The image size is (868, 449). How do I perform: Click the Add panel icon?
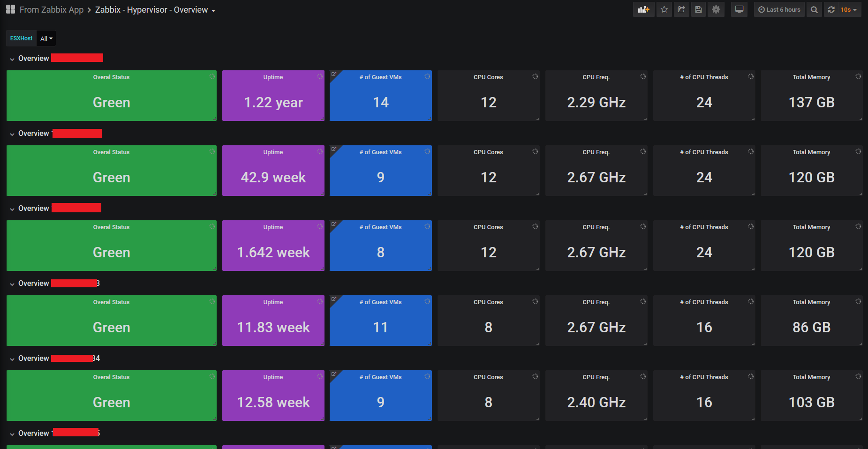pyautogui.click(x=643, y=9)
